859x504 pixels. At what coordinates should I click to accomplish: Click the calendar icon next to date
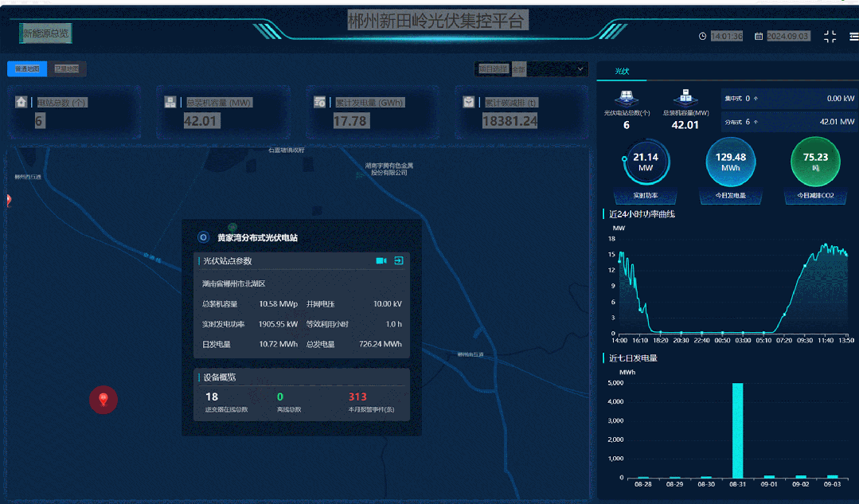click(x=759, y=37)
